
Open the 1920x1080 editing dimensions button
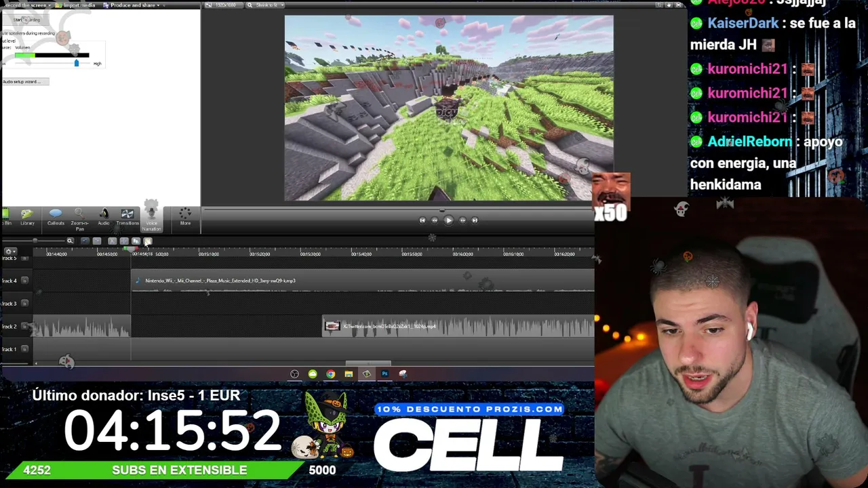(x=225, y=5)
